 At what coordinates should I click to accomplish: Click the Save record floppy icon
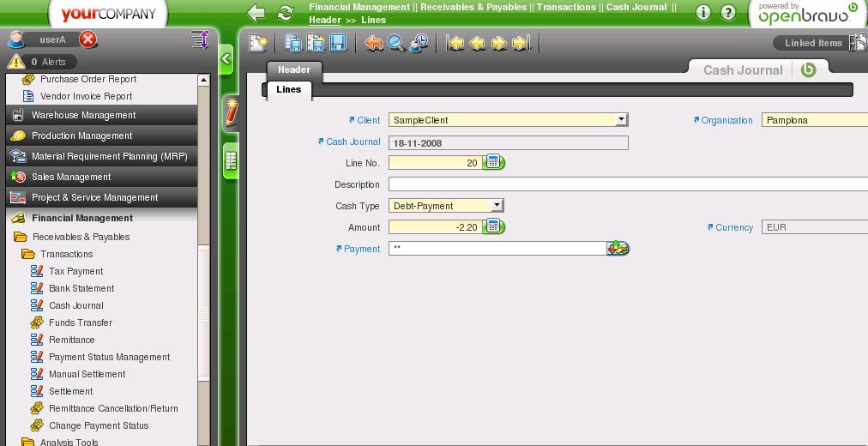click(x=338, y=43)
